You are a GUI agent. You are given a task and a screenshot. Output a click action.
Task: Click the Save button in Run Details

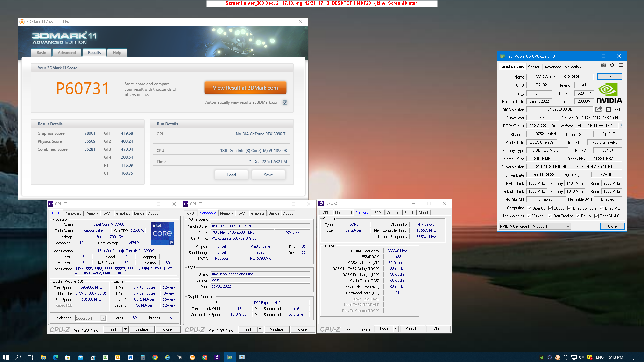[x=268, y=175]
